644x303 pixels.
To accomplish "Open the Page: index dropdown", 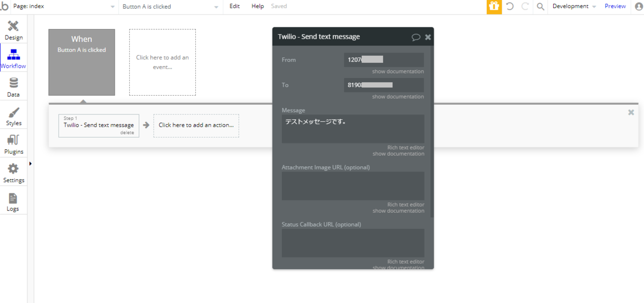I will 64,6.
